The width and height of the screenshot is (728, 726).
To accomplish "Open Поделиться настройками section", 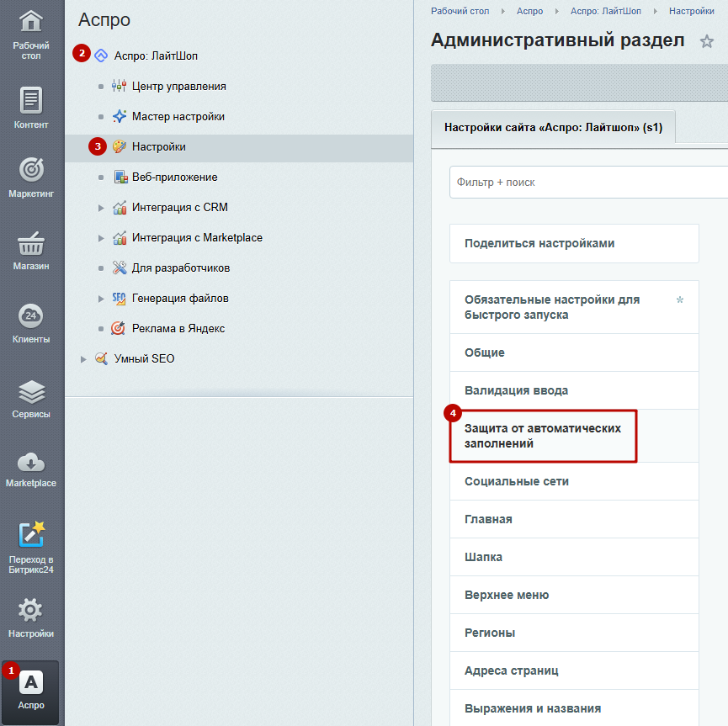I will (x=574, y=243).
